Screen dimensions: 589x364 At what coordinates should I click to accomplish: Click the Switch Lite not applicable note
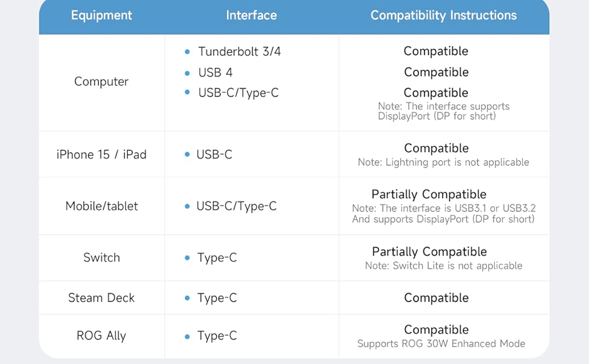pyautogui.click(x=443, y=266)
